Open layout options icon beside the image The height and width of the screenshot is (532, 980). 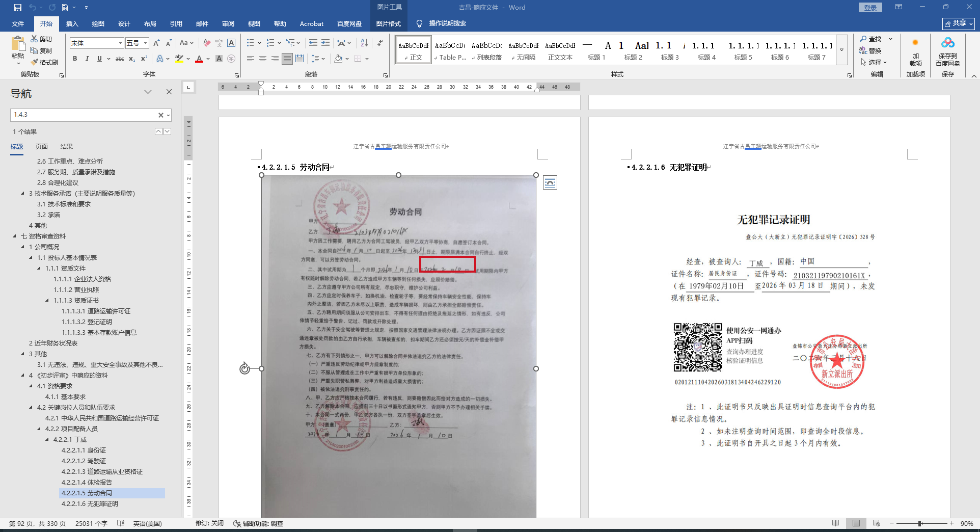[550, 182]
